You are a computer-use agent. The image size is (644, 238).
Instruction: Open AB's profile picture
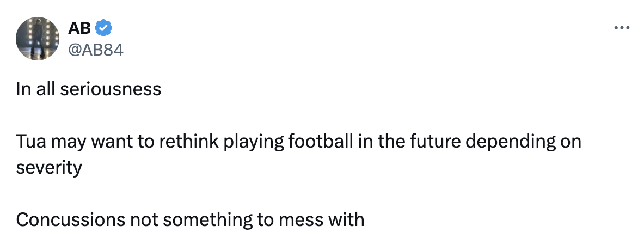37,38
